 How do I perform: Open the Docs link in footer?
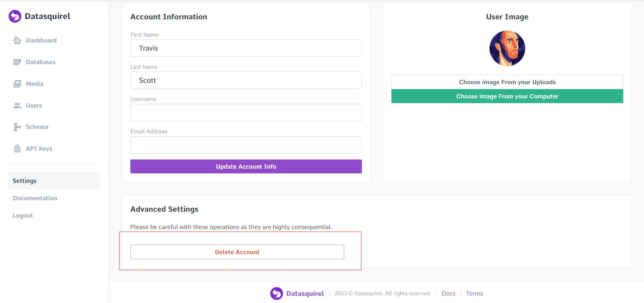(448, 293)
